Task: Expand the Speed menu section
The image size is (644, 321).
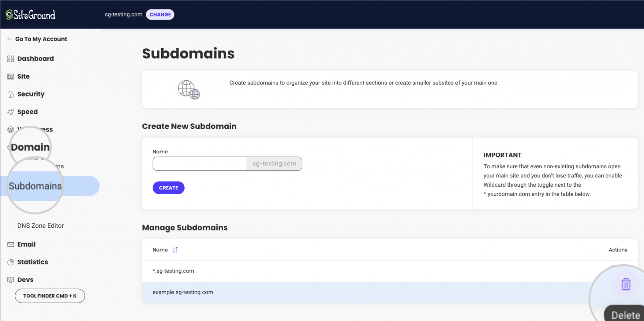Action: tap(27, 112)
